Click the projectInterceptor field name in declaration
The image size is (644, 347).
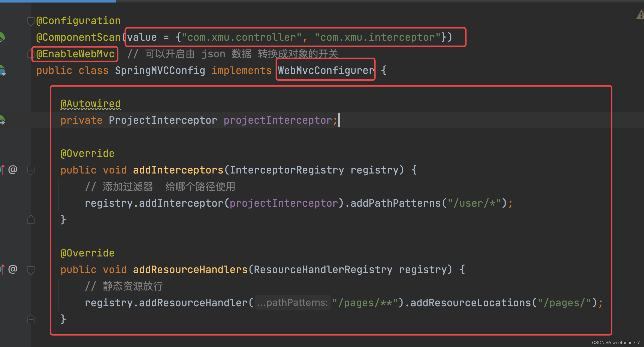278,120
